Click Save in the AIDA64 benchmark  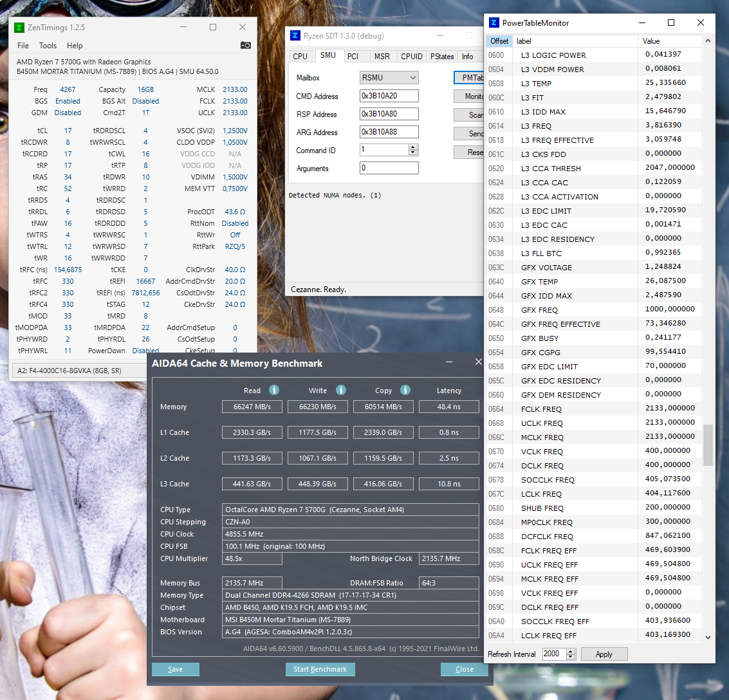tap(175, 669)
